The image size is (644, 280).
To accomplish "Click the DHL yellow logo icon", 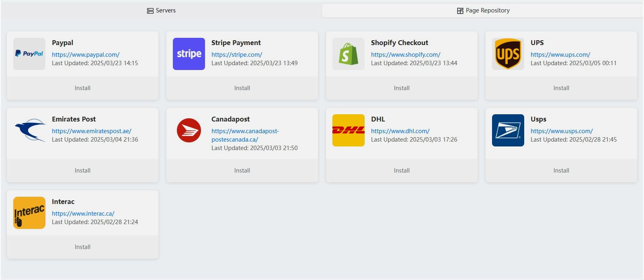I will (349, 130).
